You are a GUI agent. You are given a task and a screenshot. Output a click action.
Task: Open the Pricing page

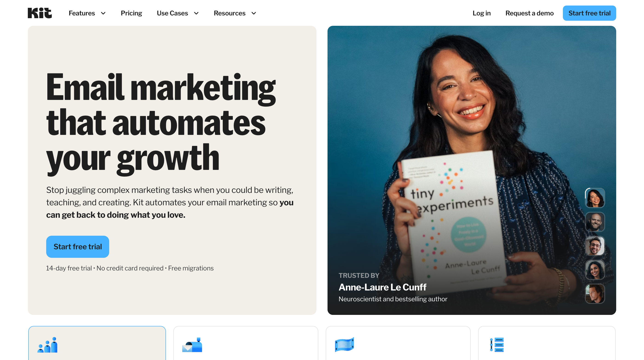(x=131, y=13)
